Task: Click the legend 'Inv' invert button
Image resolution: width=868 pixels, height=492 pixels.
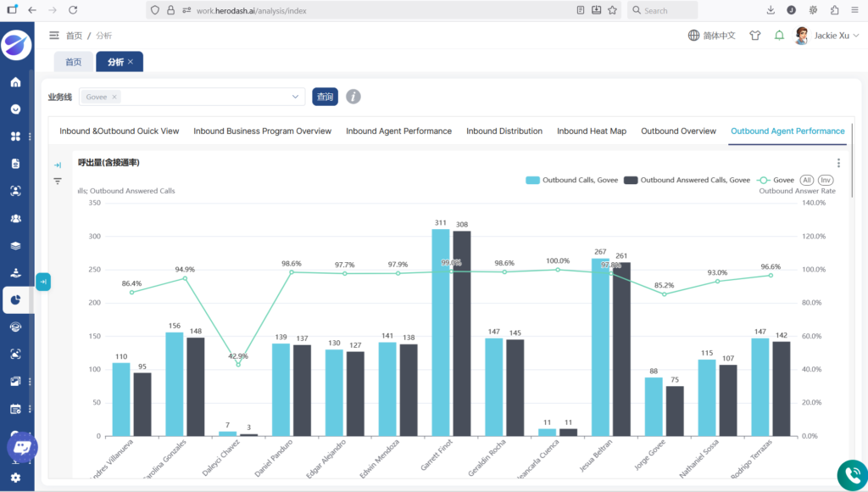Action: (826, 180)
